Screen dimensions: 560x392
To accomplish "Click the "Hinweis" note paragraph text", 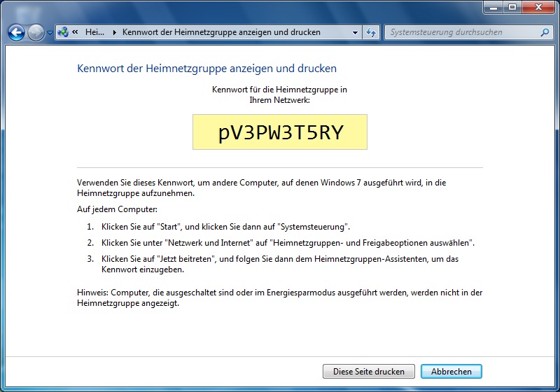I will pyautogui.click(x=280, y=298).
